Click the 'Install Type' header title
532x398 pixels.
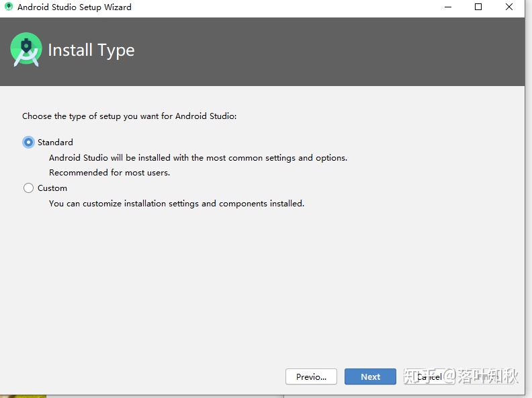(x=91, y=50)
